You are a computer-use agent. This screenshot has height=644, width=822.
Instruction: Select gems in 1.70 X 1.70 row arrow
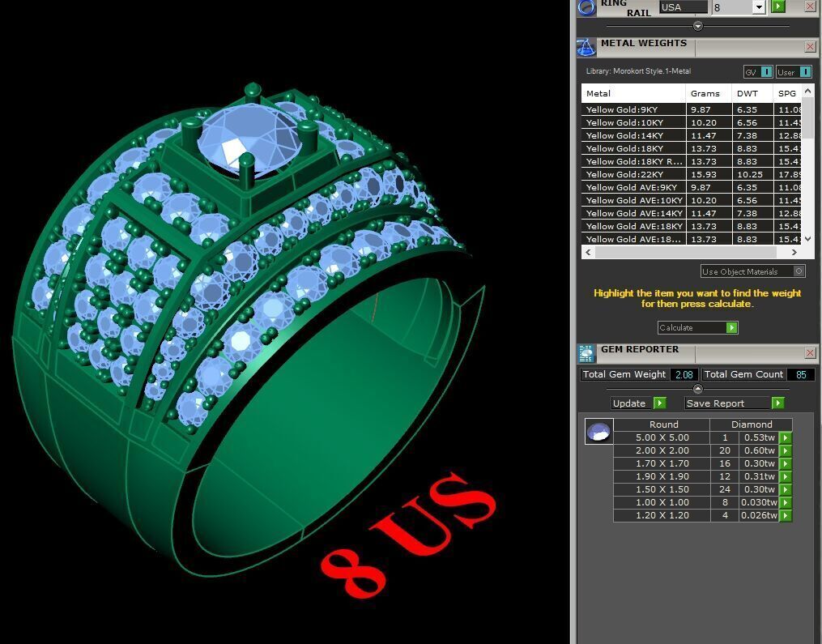coord(786,463)
